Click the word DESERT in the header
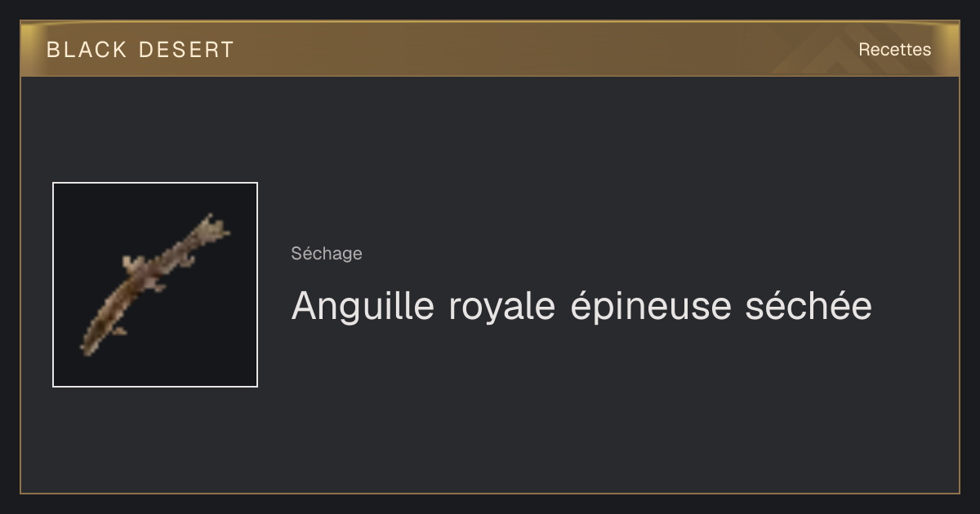 coord(186,50)
